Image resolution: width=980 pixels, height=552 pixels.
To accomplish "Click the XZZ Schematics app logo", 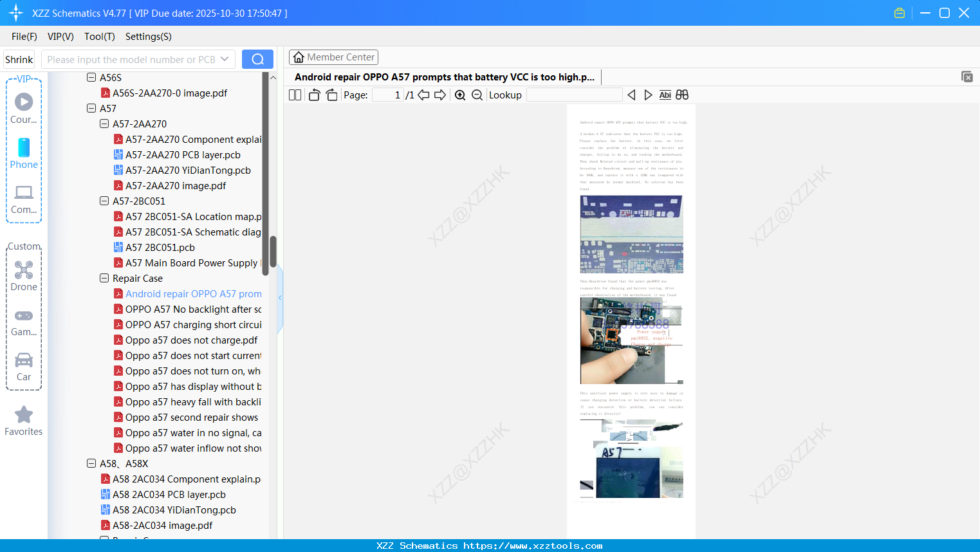I will [x=16, y=13].
